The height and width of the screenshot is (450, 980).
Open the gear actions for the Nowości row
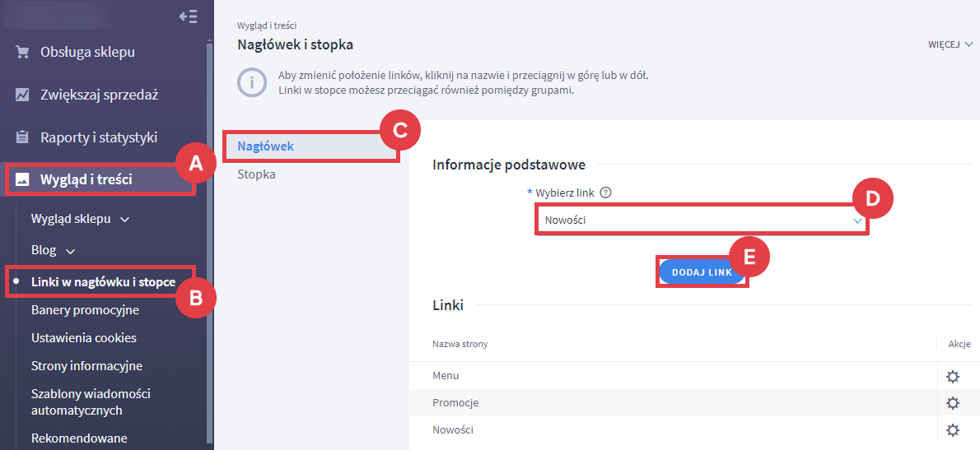(953, 430)
